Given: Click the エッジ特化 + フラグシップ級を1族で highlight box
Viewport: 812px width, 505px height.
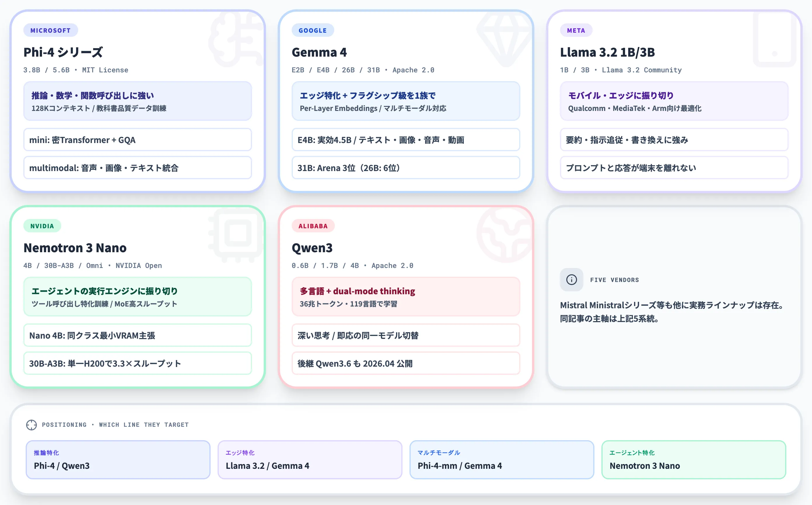Looking at the screenshot, I should point(406,101).
